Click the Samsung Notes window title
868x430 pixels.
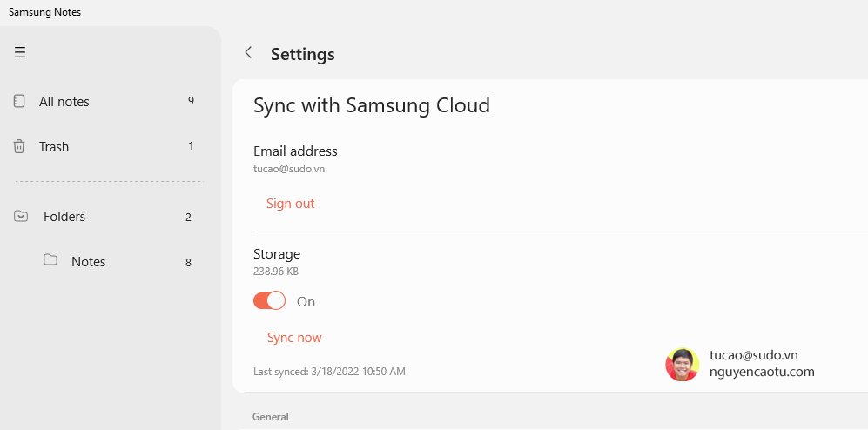pyautogui.click(x=44, y=12)
